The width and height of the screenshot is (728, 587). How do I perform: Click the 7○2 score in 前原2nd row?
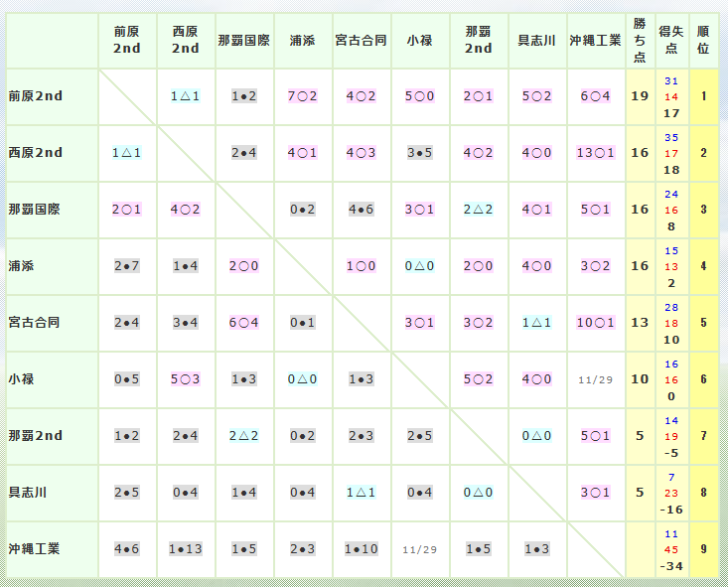tap(303, 96)
